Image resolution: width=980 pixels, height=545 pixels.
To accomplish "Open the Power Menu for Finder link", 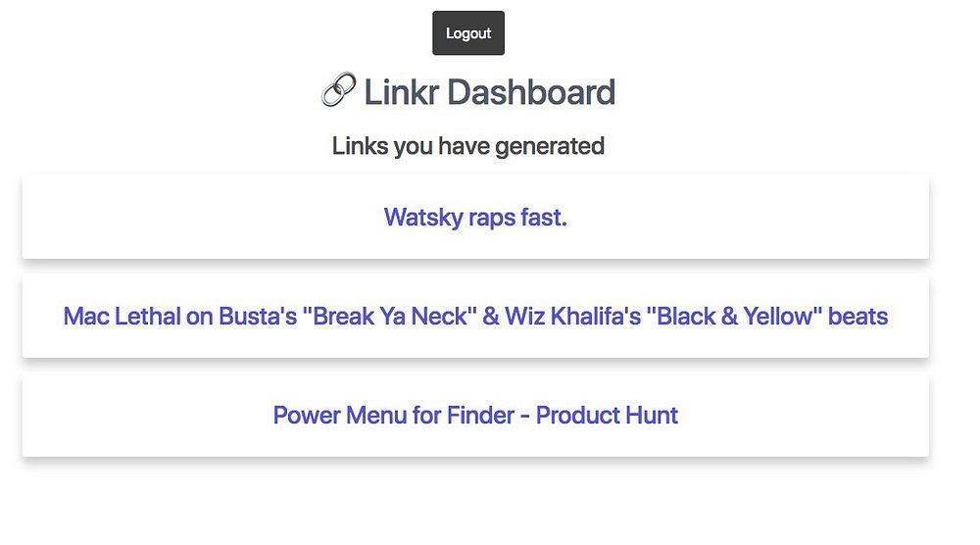I will 475,415.
